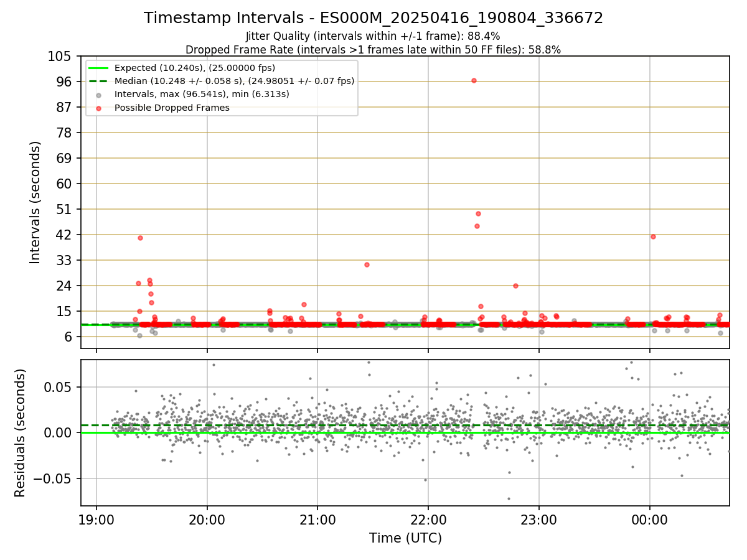Click legend entry "Possible Dropped Frames"
Screen dimensions: 747x560
coord(172,108)
